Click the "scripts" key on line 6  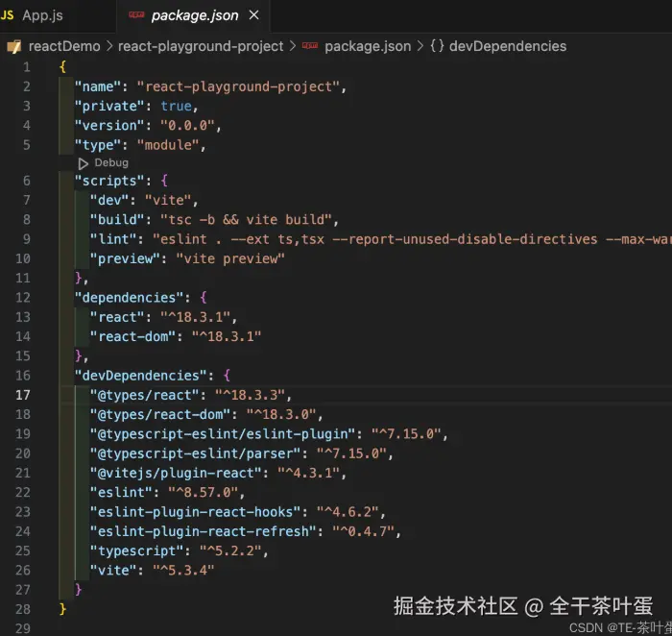109,181
